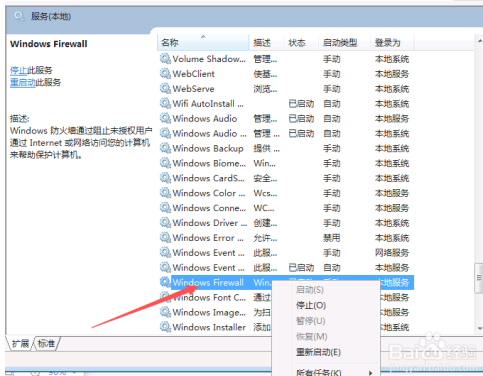Screen dimensions: 483x376
Task: Select the Wifi AutoInstall service name
Action: 208,103
